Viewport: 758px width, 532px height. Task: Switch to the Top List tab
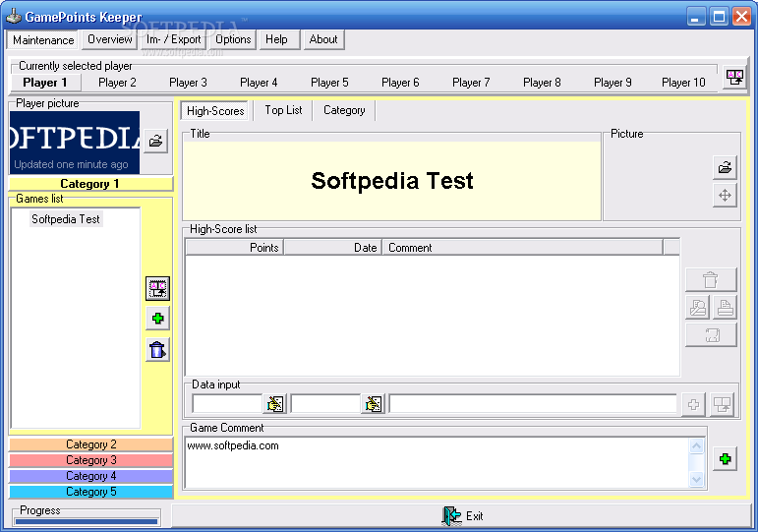[283, 110]
